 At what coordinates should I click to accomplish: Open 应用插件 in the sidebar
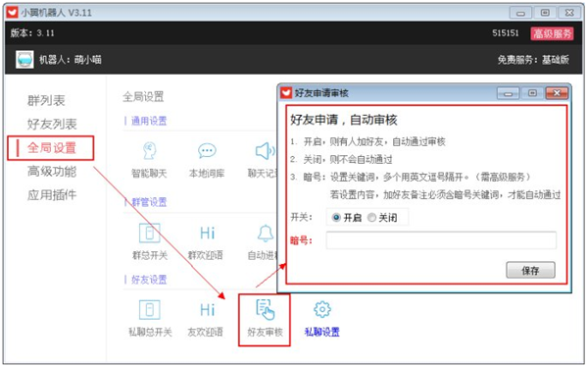click(52, 195)
